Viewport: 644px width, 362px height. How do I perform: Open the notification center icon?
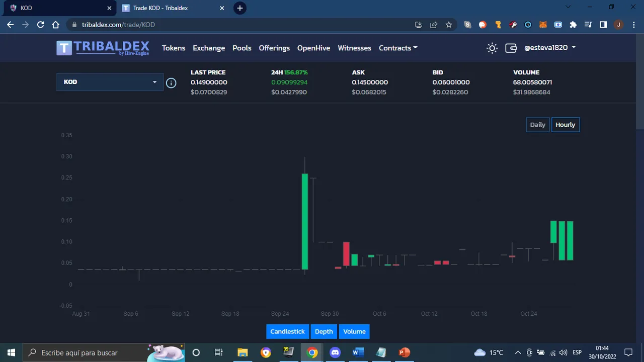click(628, 352)
